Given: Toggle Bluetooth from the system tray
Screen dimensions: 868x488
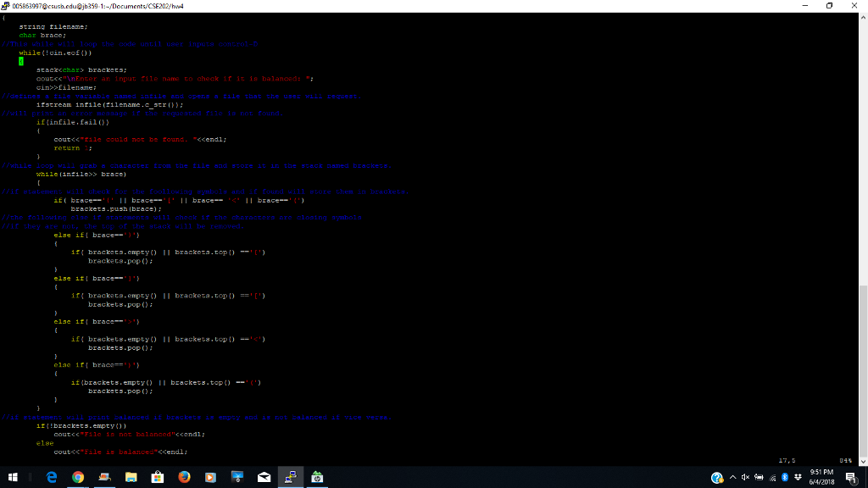Looking at the screenshot, I should [784, 477].
